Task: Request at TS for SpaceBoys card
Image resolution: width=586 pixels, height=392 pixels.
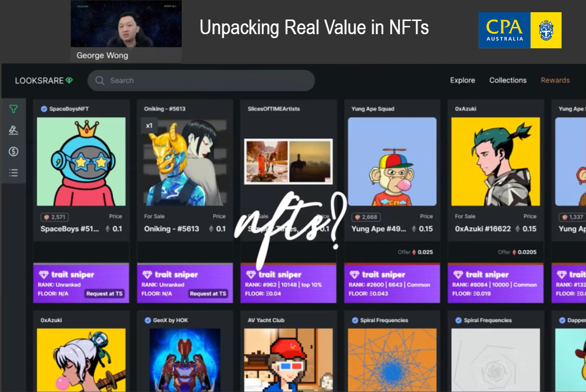Action: click(x=104, y=293)
